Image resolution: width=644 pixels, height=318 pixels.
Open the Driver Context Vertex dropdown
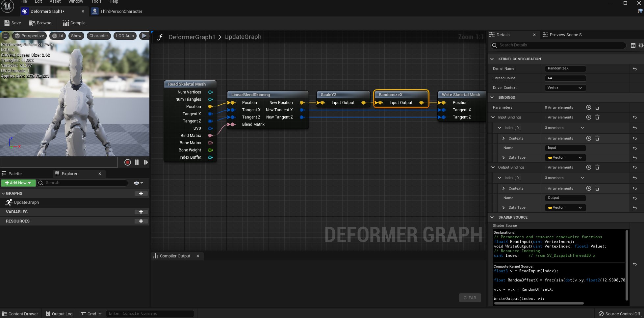pos(565,88)
